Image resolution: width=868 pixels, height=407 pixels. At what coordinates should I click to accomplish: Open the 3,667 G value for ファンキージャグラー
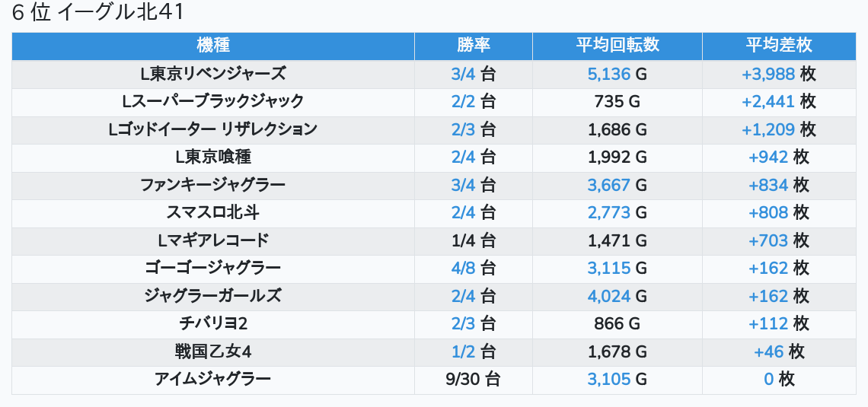pos(609,185)
